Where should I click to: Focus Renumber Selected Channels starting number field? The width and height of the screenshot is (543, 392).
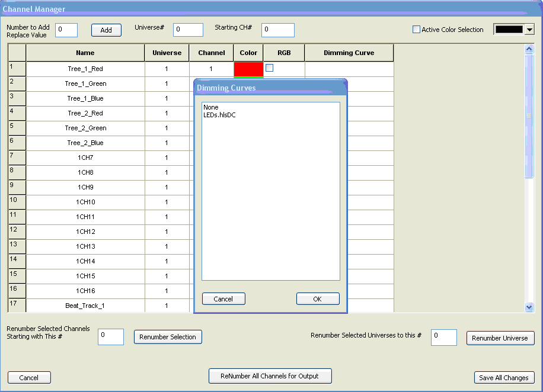(111, 337)
